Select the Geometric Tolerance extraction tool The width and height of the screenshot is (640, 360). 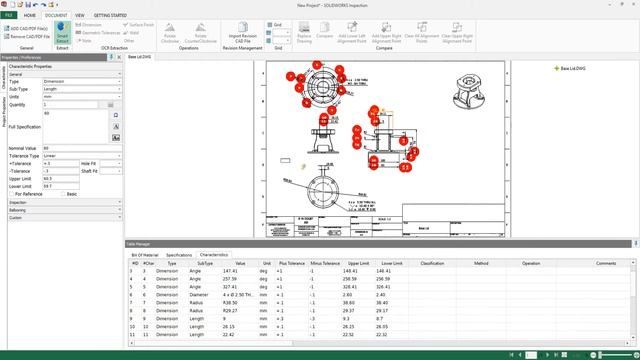click(x=98, y=33)
